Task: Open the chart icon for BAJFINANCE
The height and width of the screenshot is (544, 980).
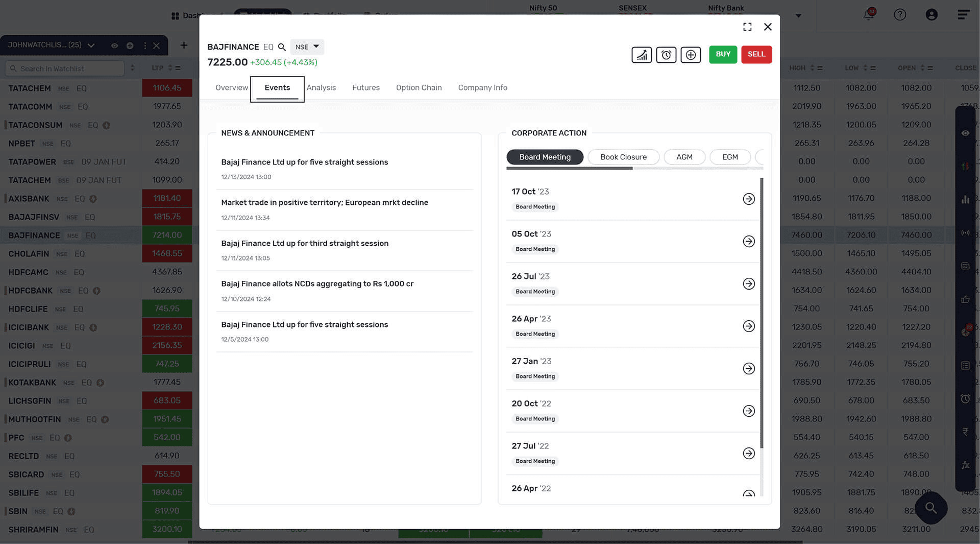Action: point(642,55)
